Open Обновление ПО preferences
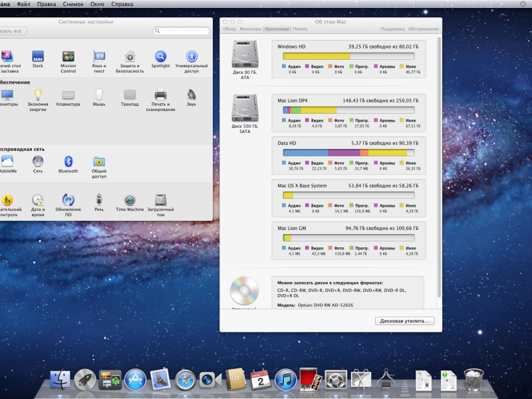This screenshot has width=532, height=399. pyautogui.click(x=68, y=205)
